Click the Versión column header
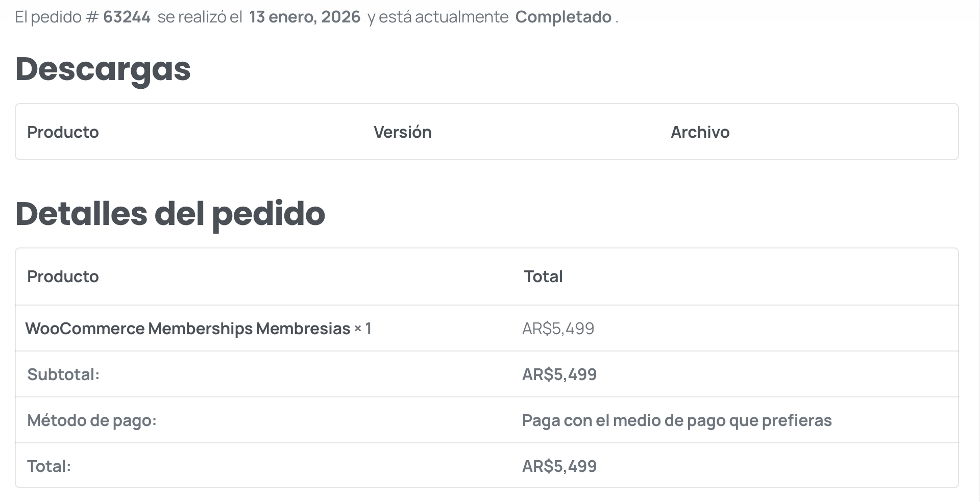 (x=402, y=132)
